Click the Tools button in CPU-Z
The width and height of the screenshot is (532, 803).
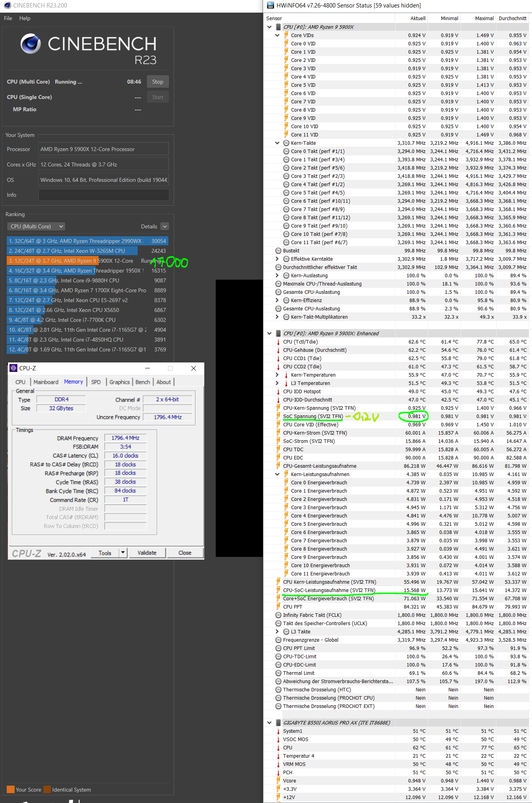[x=105, y=553]
